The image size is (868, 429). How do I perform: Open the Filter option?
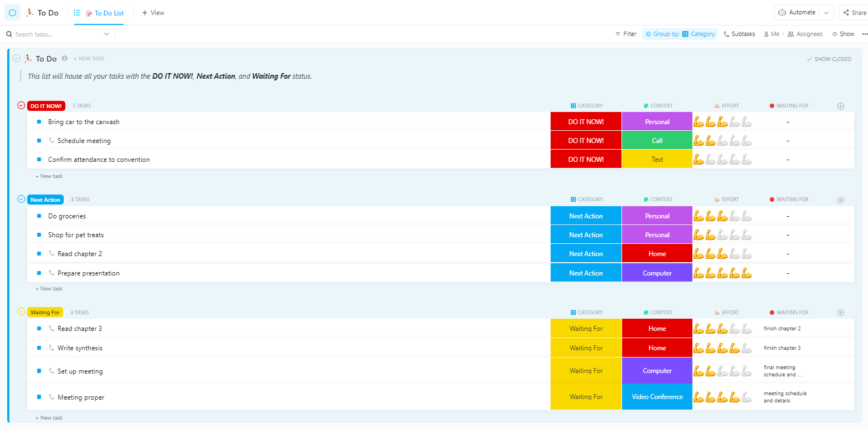(x=626, y=34)
